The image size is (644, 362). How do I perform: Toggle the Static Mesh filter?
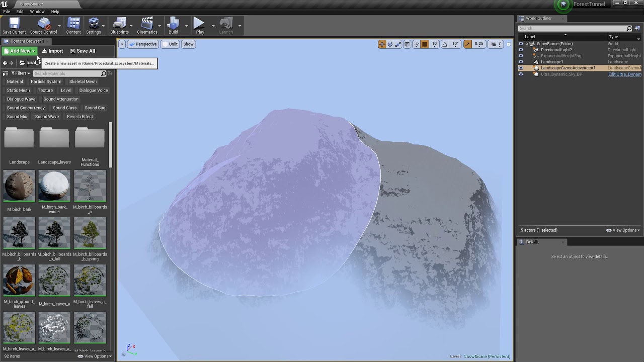pyautogui.click(x=18, y=90)
